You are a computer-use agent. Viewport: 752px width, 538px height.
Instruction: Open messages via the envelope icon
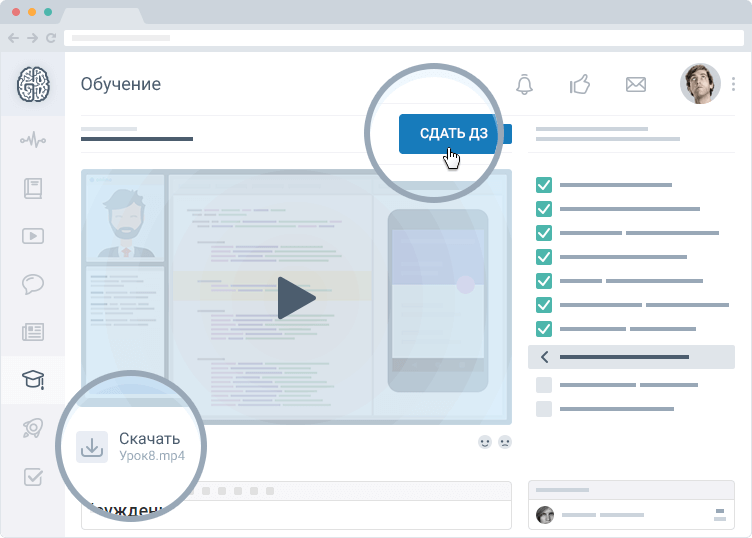pos(635,85)
